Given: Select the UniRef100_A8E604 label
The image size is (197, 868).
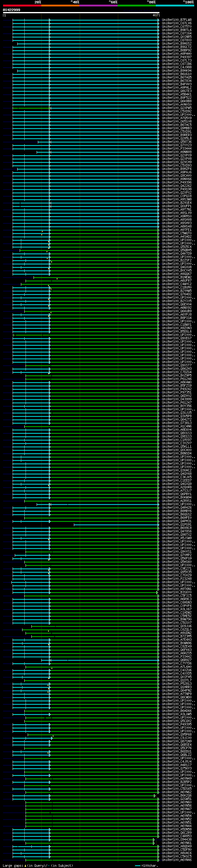Looking at the screenshot, I should pyautogui.click(x=177, y=430).
